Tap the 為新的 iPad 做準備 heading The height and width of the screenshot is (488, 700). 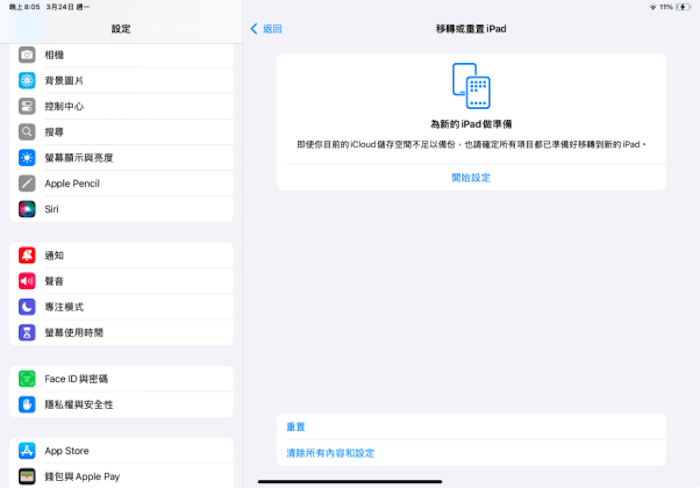[471, 124]
